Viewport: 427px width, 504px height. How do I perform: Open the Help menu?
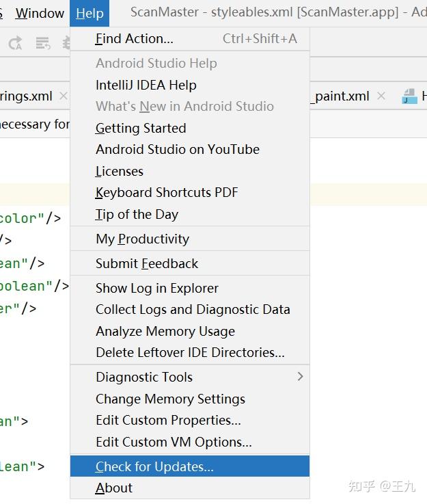click(x=89, y=13)
